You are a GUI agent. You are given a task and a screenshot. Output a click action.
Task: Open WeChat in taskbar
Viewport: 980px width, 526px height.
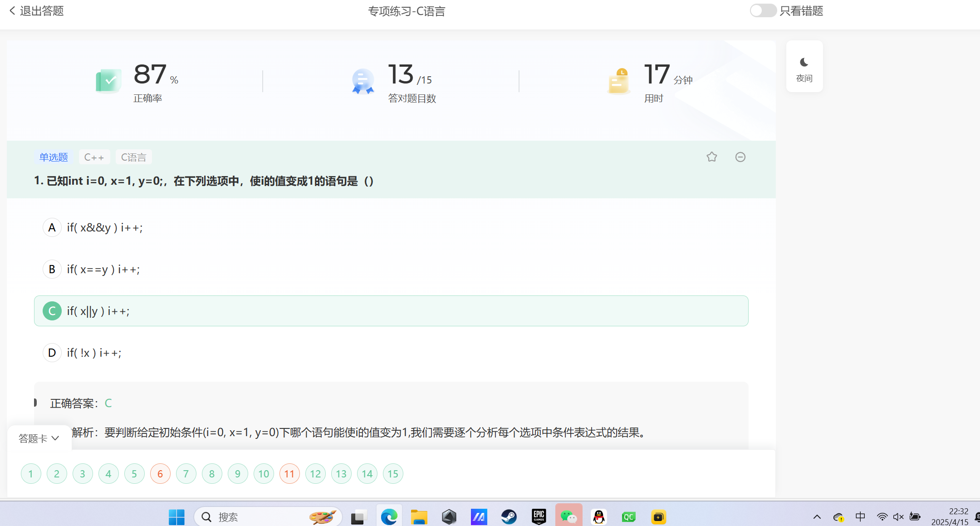[568, 516]
